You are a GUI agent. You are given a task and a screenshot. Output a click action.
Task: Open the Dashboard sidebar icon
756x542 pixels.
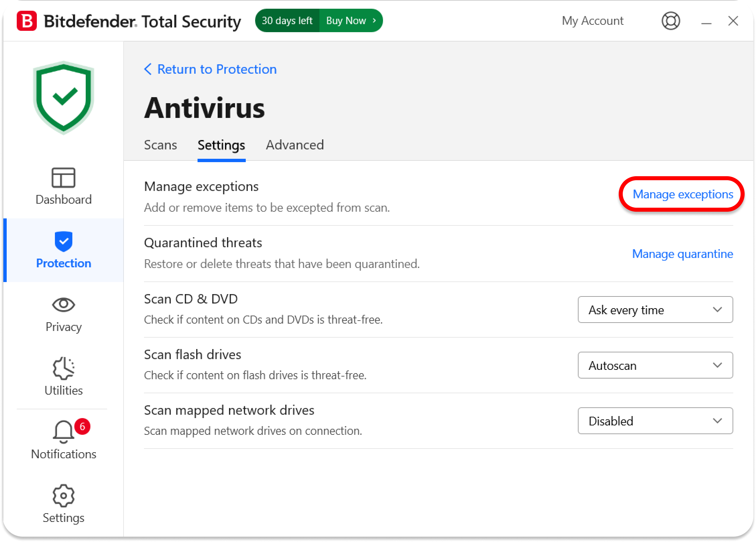[63, 178]
